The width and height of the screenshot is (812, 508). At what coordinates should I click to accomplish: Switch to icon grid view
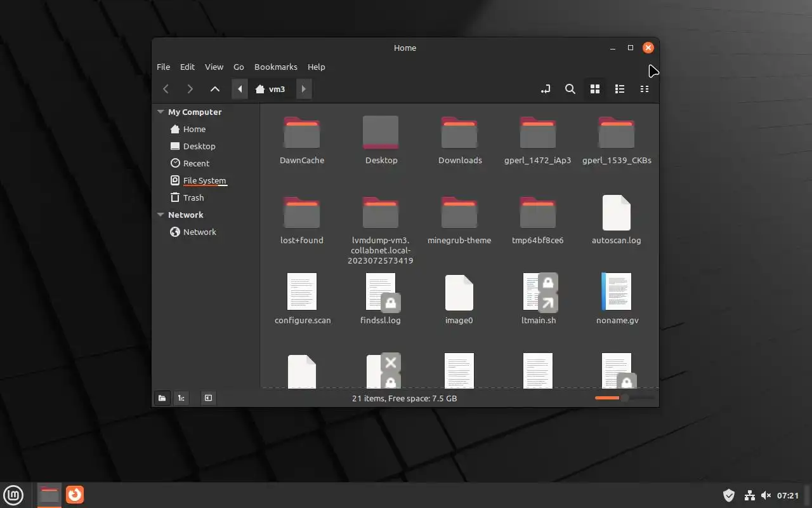(595, 89)
